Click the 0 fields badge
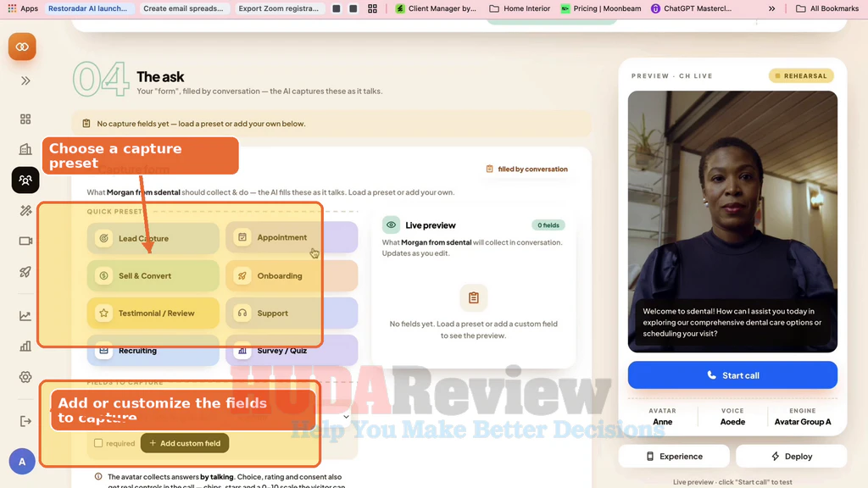Screen dimensions: 868x488 point(548,225)
